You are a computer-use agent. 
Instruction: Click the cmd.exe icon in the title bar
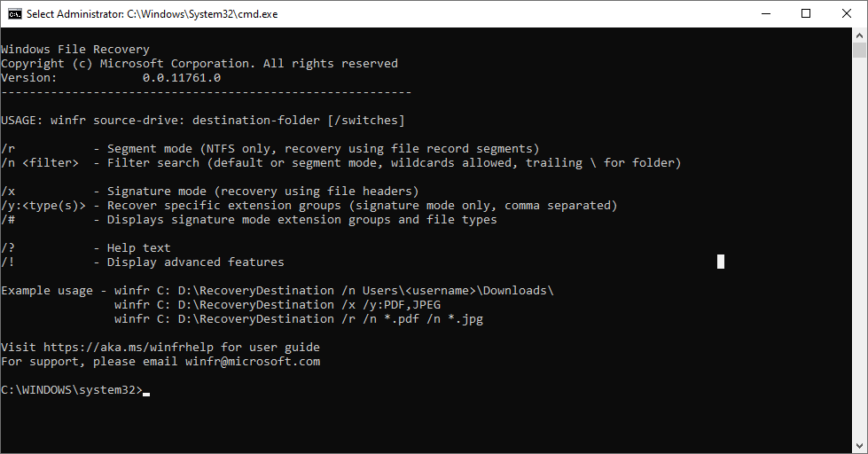pyautogui.click(x=14, y=14)
